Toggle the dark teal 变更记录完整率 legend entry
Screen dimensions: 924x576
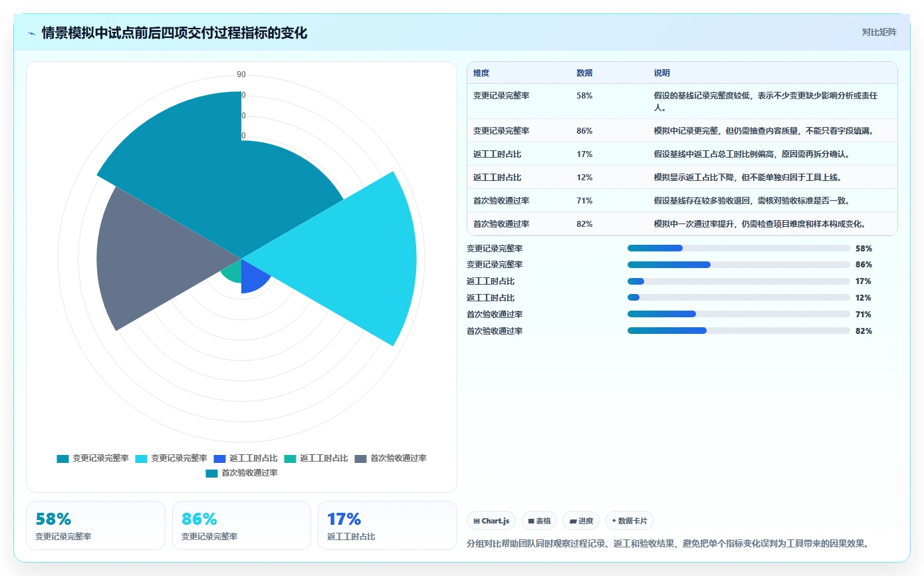93,458
